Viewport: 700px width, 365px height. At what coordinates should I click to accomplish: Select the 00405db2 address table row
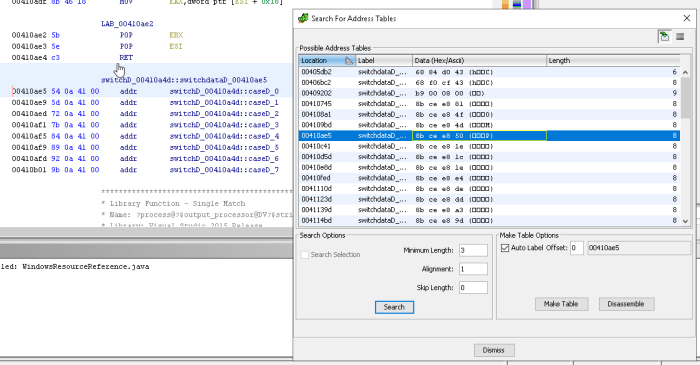[489, 72]
